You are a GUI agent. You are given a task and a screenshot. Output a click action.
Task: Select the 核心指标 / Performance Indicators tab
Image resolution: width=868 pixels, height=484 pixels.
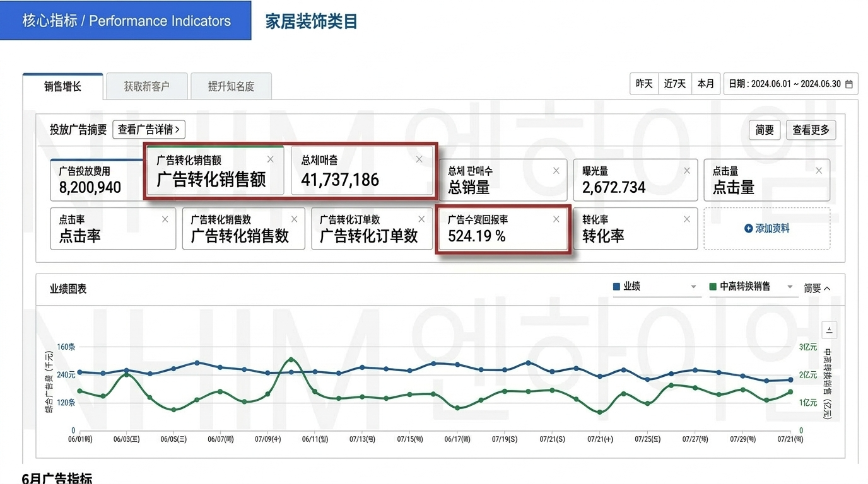pos(126,20)
